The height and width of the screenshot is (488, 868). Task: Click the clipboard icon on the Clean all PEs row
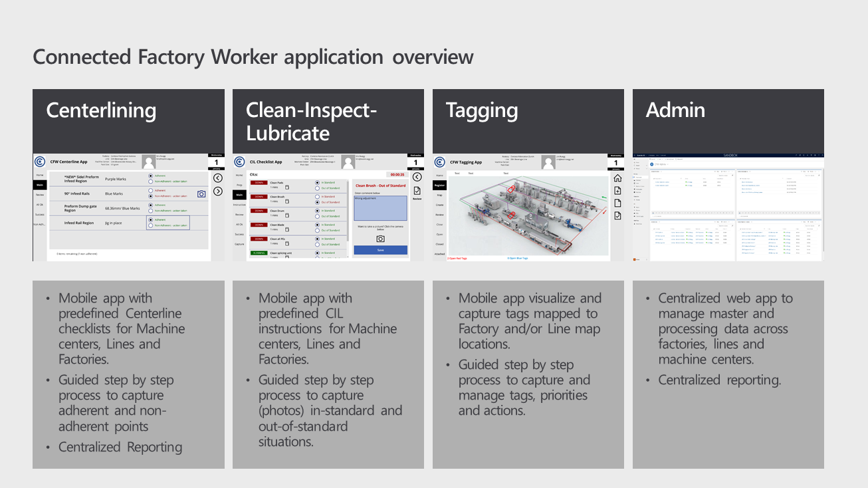coord(287,243)
